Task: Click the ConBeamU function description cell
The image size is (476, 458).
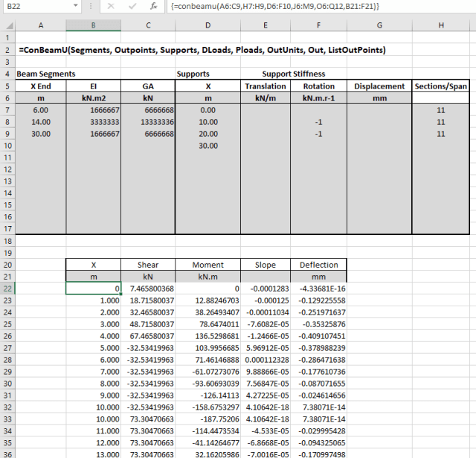Action: 201,50
